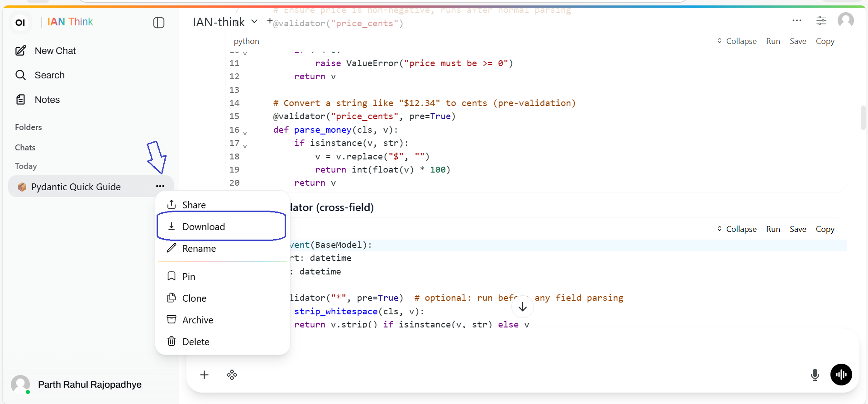Click the microphone dictation icon
The width and height of the screenshot is (868, 404).
coord(815,375)
